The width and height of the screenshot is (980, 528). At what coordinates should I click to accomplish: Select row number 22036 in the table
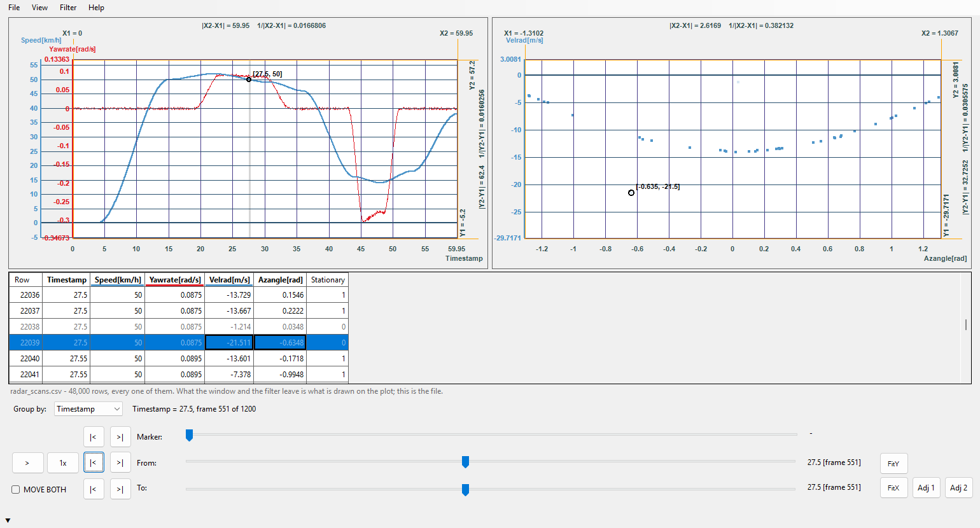pyautogui.click(x=26, y=295)
